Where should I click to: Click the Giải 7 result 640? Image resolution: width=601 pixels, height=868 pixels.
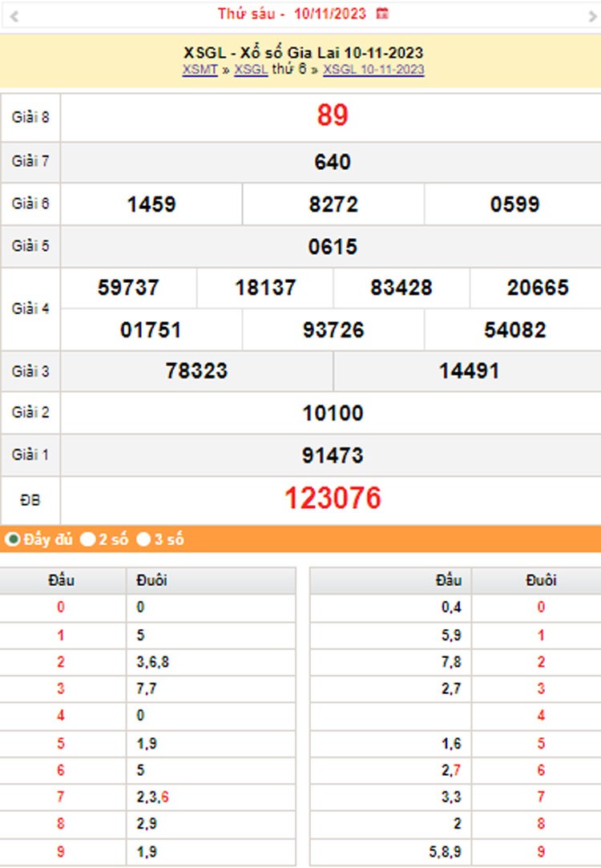point(332,162)
